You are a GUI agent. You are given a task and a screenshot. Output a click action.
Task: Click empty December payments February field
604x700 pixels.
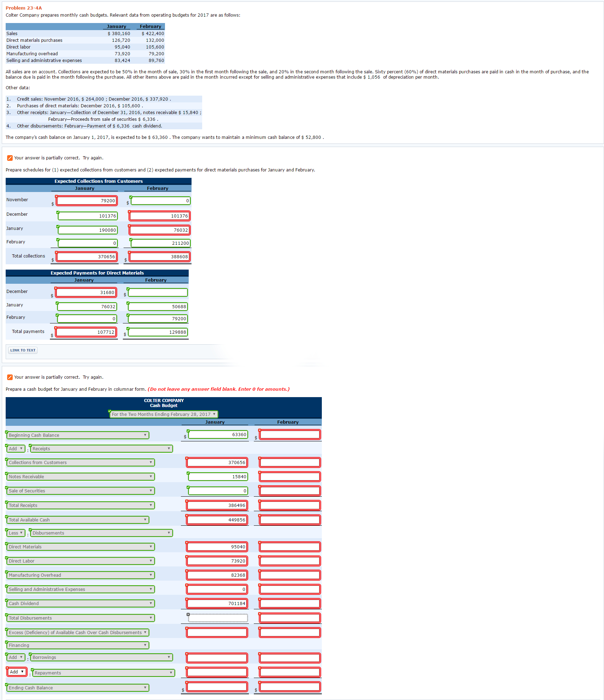(x=158, y=292)
